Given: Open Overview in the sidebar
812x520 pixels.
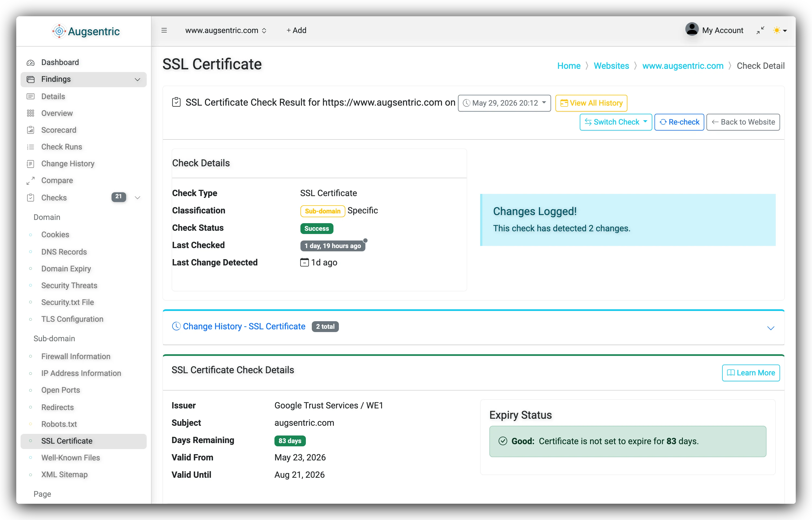Looking at the screenshot, I should (x=84, y=113).
